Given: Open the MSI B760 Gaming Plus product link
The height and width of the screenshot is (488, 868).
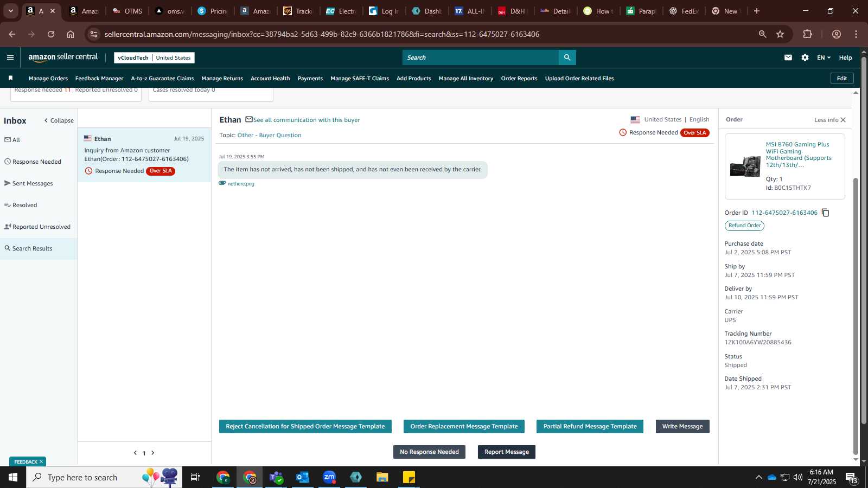Looking at the screenshot, I should (x=799, y=155).
